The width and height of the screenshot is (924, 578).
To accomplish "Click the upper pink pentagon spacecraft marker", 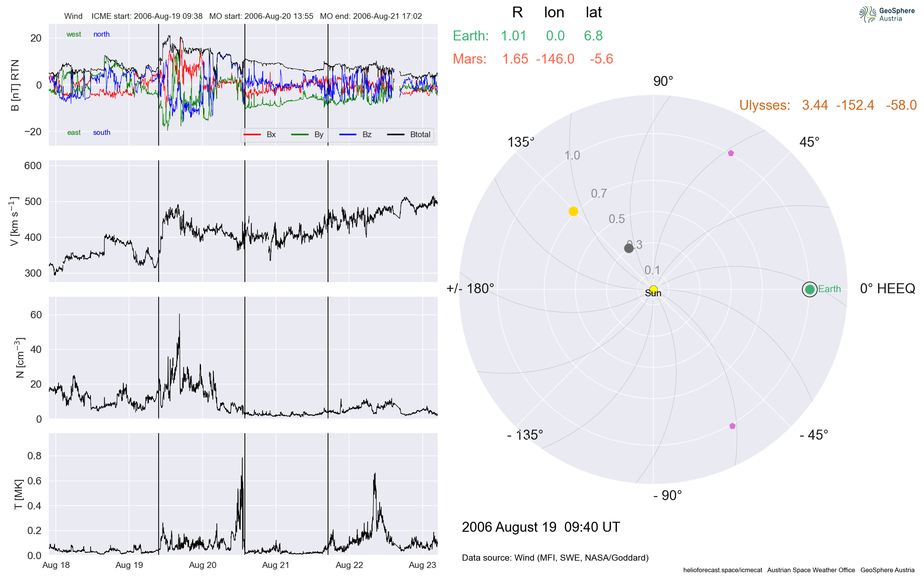I will tap(731, 153).
